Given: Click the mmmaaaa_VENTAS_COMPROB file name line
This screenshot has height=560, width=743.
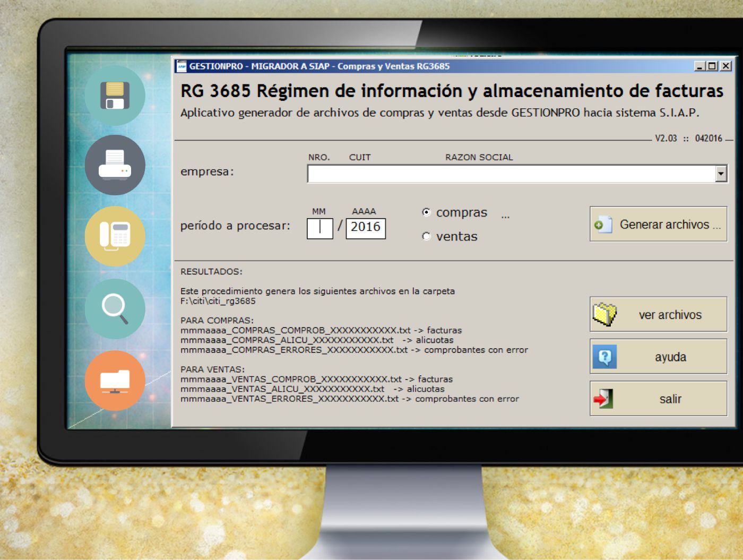Looking at the screenshot, I should tap(316, 379).
